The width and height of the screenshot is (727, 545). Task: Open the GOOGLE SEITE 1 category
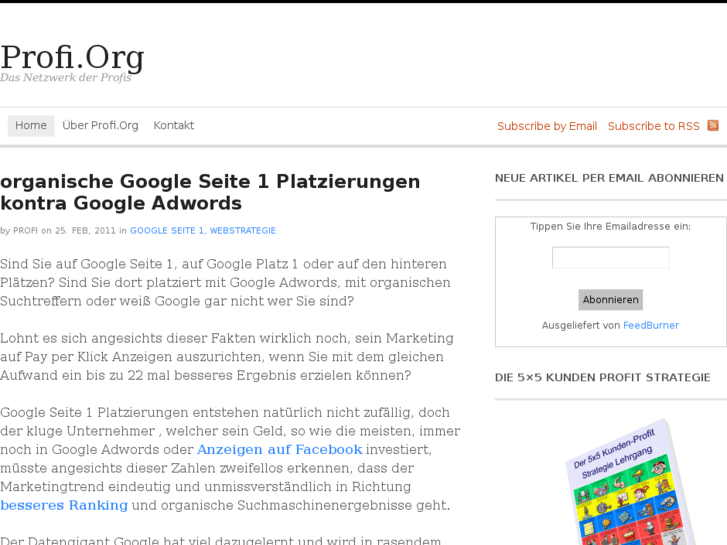167,231
